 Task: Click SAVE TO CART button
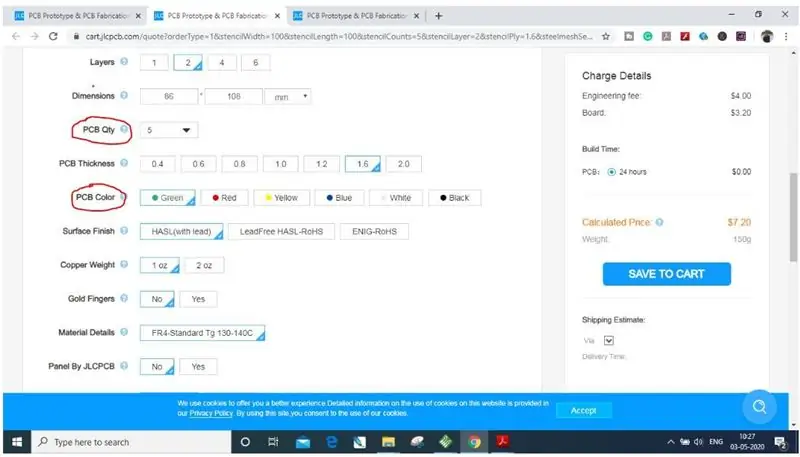pyautogui.click(x=666, y=274)
